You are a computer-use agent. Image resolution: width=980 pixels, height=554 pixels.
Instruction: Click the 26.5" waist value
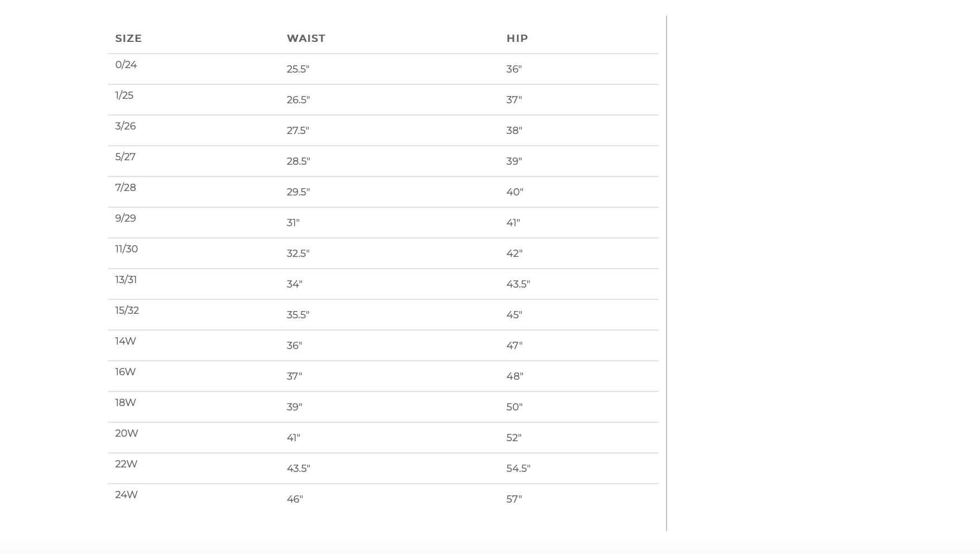pyautogui.click(x=298, y=100)
